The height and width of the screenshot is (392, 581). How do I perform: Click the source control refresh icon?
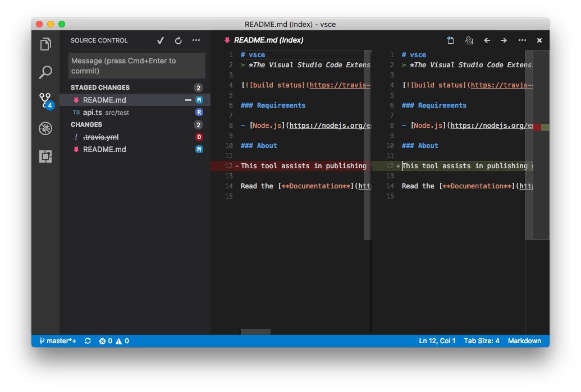coord(178,40)
